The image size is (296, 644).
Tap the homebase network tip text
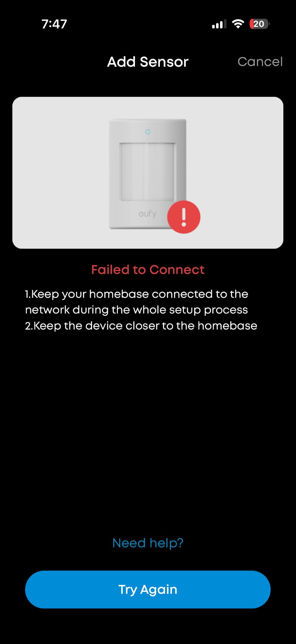point(136,302)
